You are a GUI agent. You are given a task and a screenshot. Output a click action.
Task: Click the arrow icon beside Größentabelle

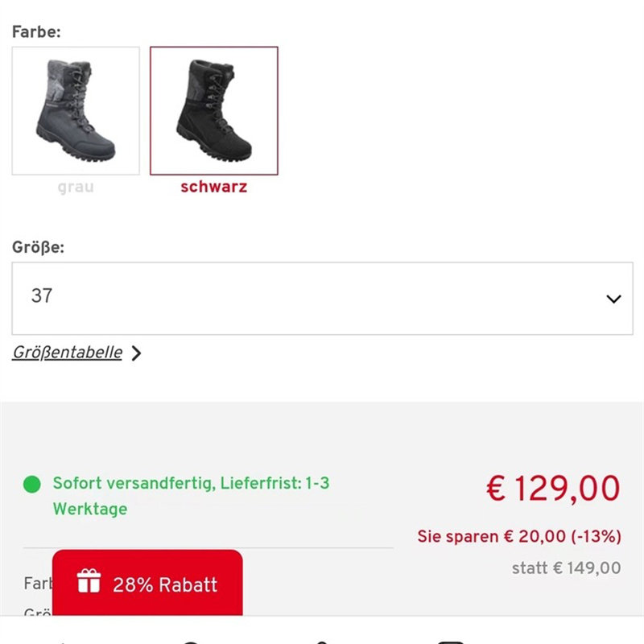click(x=136, y=353)
